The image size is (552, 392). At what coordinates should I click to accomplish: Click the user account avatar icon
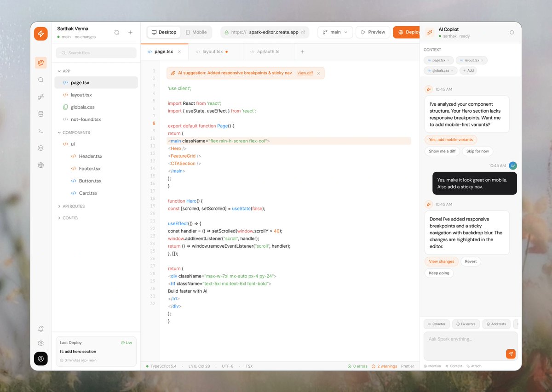[x=41, y=358]
